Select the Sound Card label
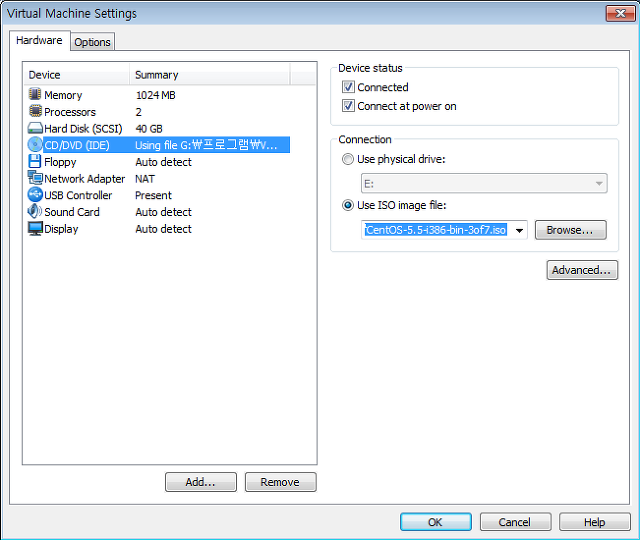Image resolution: width=640 pixels, height=540 pixels. pyautogui.click(x=72, y=212)
